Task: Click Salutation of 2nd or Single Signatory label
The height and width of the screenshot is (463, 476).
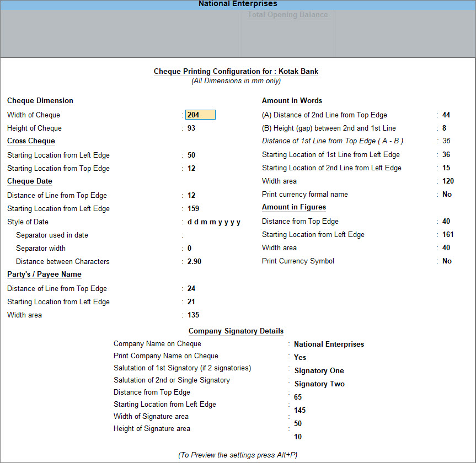Action: 172,380
